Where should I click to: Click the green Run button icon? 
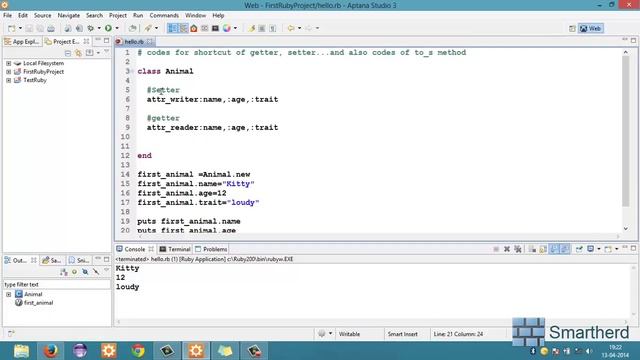point(108,28)
